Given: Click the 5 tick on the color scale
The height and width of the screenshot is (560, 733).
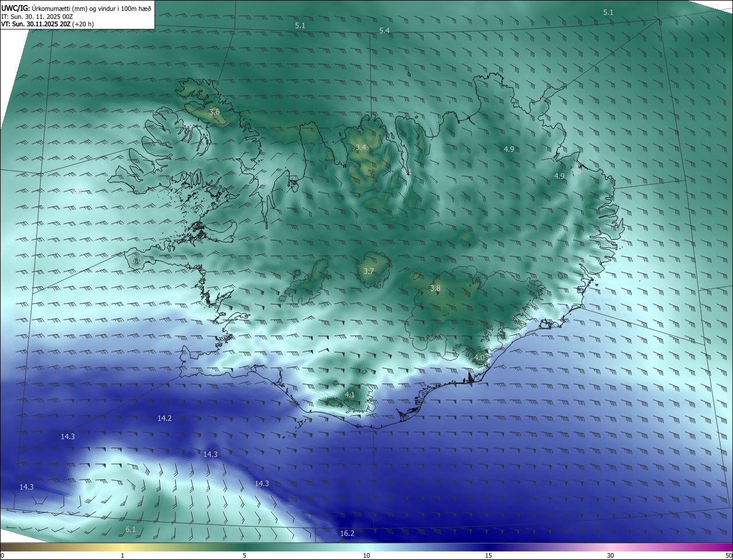Looking at the screenshot, I should pos(245,555).
